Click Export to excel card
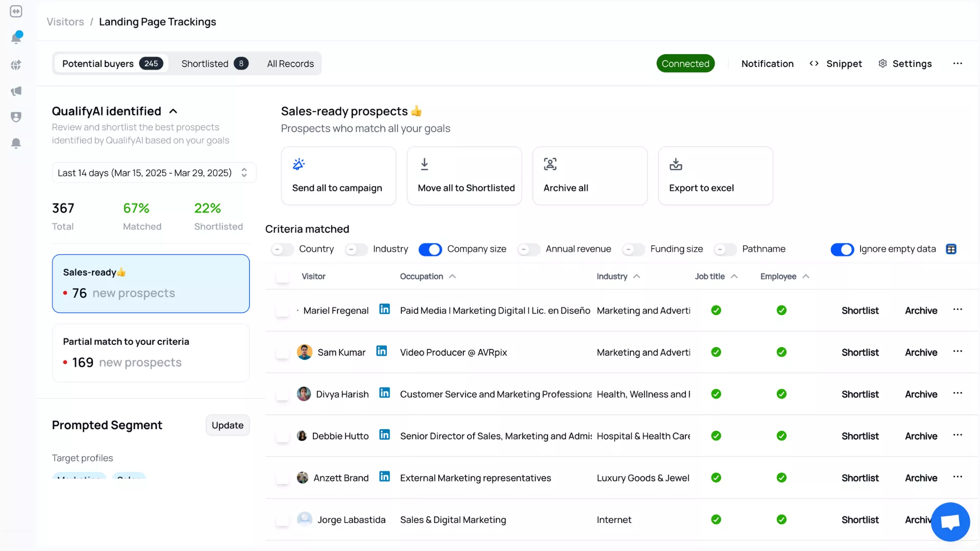 pos(715,176)
